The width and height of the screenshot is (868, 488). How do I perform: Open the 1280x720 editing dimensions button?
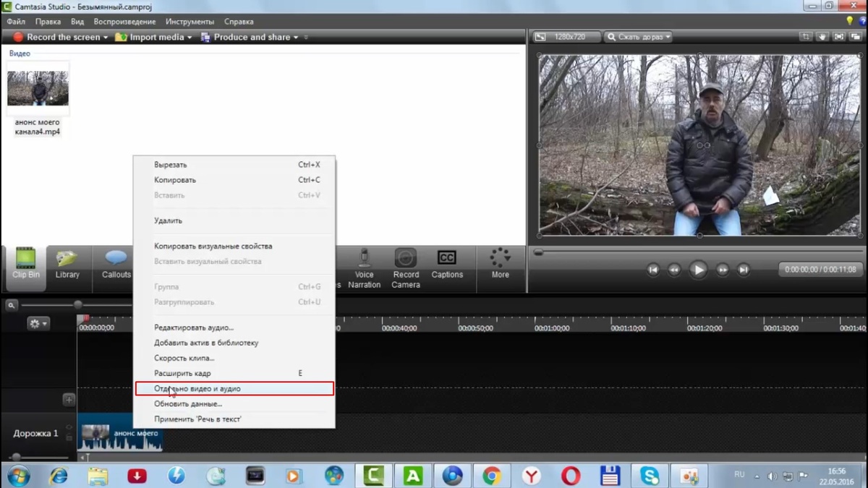point(567,37)
